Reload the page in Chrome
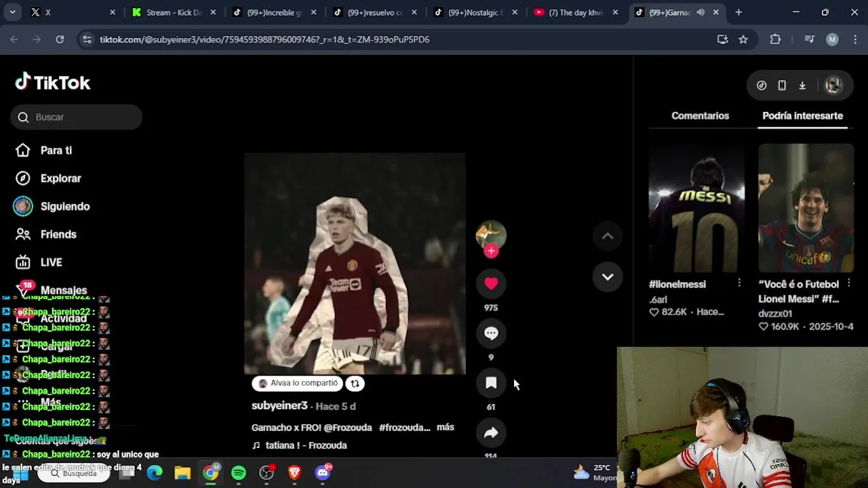868x488 pixels. coord(60,39)
